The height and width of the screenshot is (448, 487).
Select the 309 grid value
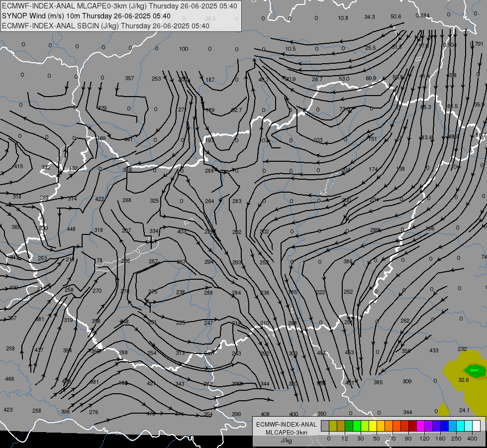click(x=407, y=381)
